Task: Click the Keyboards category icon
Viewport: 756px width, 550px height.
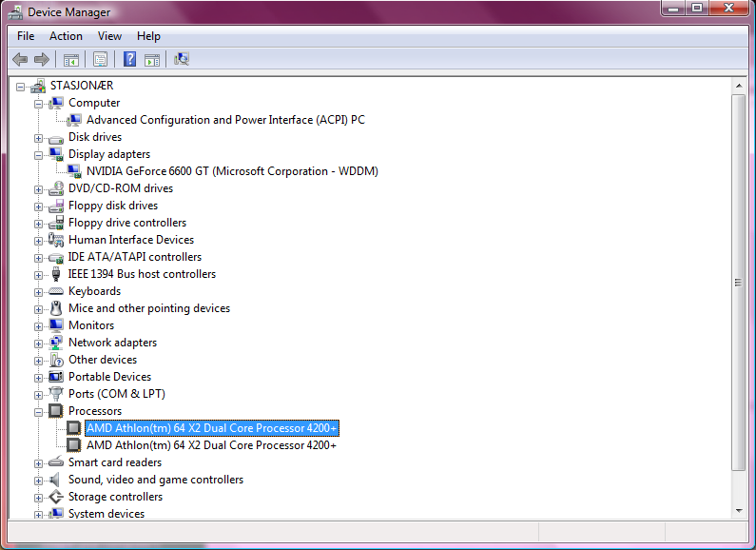Action: [x=56, y=291]
